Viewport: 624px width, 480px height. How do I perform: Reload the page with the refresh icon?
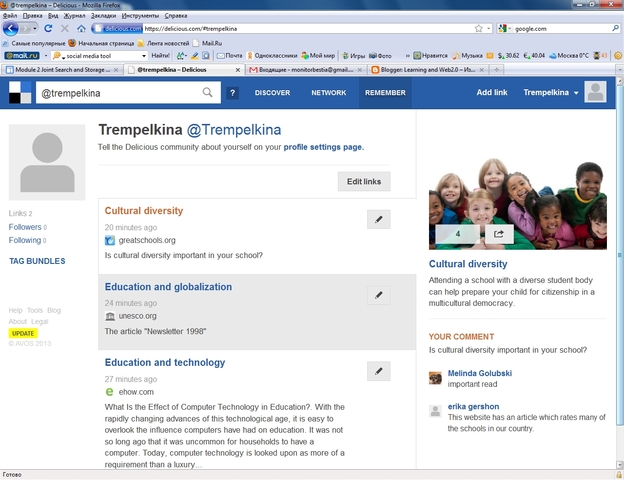(48, 28)
